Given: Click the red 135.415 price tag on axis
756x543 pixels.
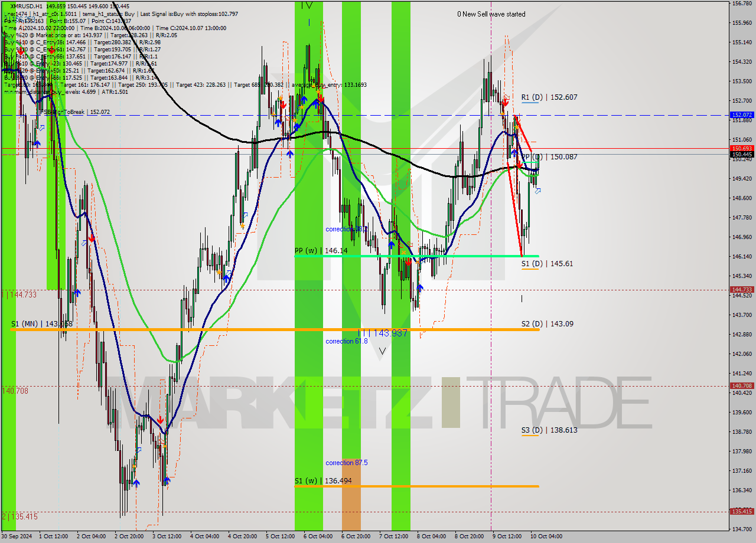Looking at the screenshot, I should (x=742, y=512).
